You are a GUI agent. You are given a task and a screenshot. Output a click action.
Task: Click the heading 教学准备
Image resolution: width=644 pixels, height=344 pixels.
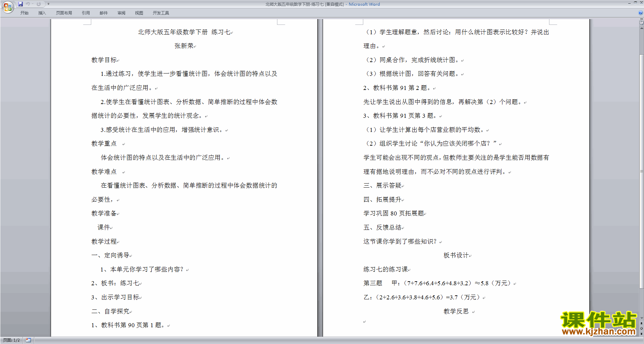pyautogui.click(x=104, y=213)
